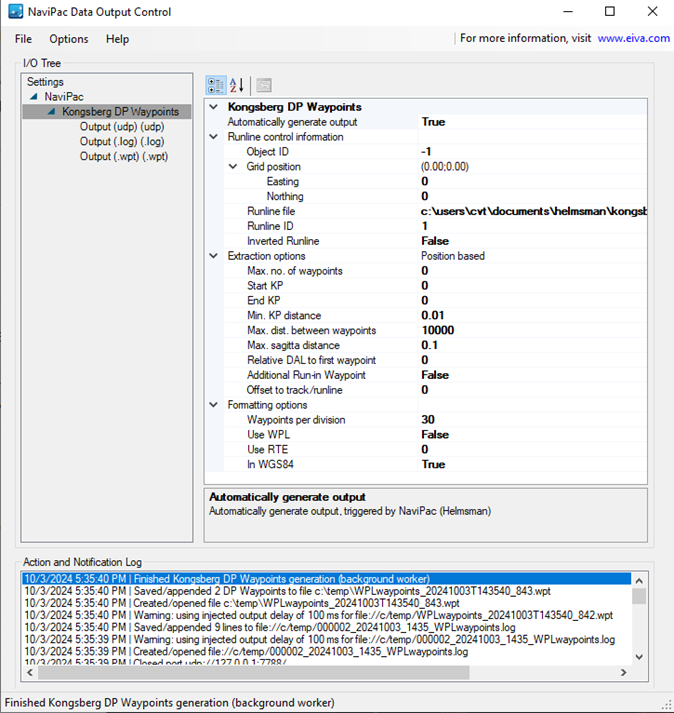The height and width of the screenshot is (713, 674).
Task: Maximize the NaviPac Data Output Control window
Action: click(x=610, y=11)
